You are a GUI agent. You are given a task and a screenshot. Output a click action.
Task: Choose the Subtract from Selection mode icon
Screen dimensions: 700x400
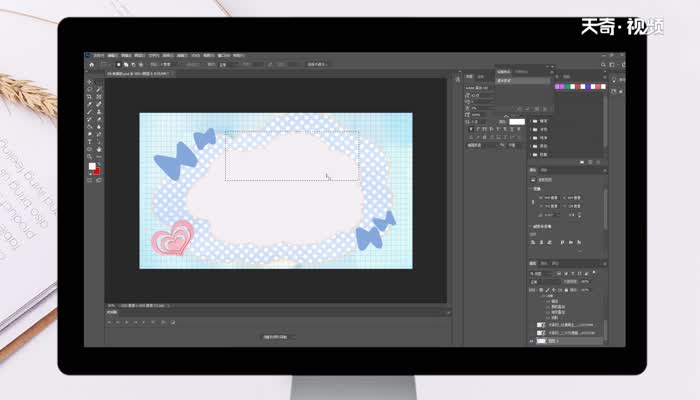pyautogui.click(x=133, y=65)
